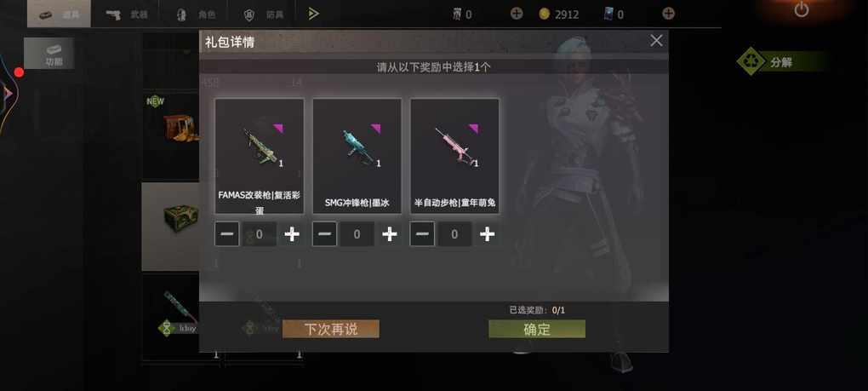Click the green play arrow icon in top bar

click(x=314, y=14)
